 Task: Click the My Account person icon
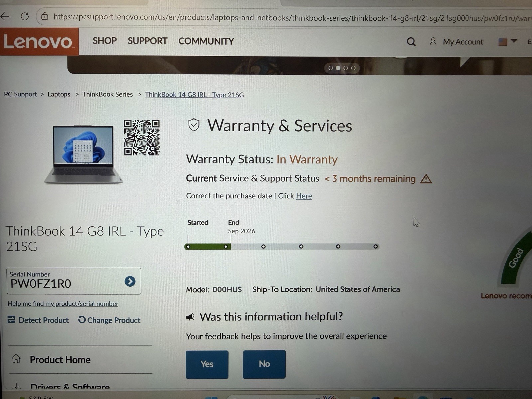click(x=433, y=41)
